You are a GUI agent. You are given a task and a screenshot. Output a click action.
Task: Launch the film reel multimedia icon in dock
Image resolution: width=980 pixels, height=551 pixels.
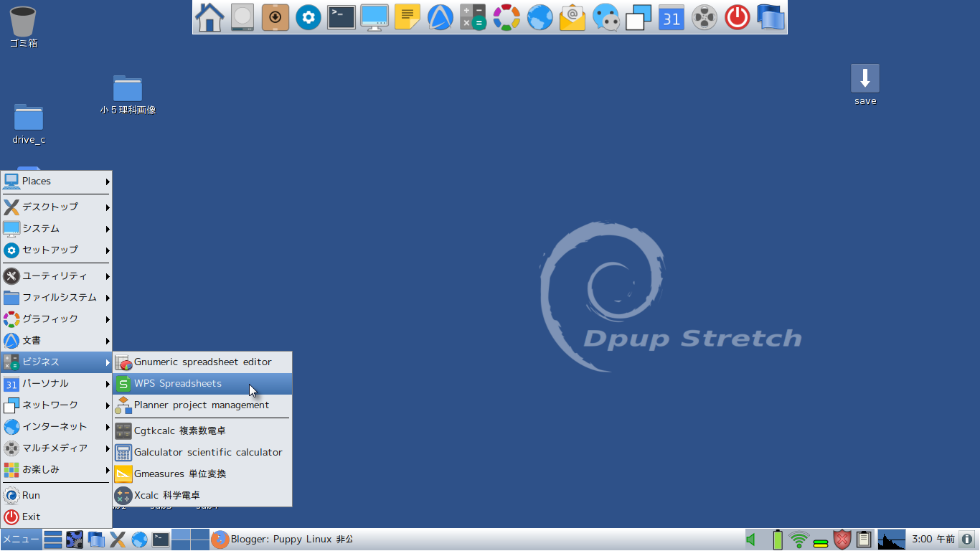[705, 17]
